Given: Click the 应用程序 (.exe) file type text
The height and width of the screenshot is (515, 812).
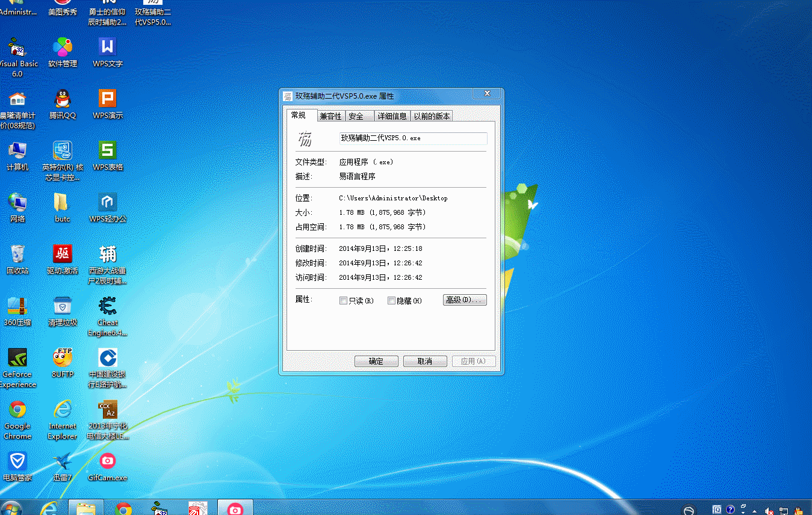Looking at the screenshot, I should pyautogui.click(x=366, y=162).
